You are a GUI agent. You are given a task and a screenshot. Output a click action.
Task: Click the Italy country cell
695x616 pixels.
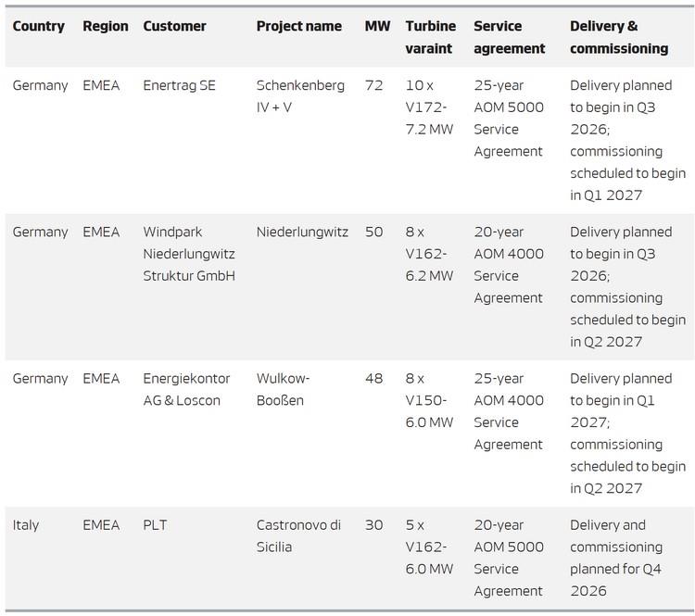[26, 525]
